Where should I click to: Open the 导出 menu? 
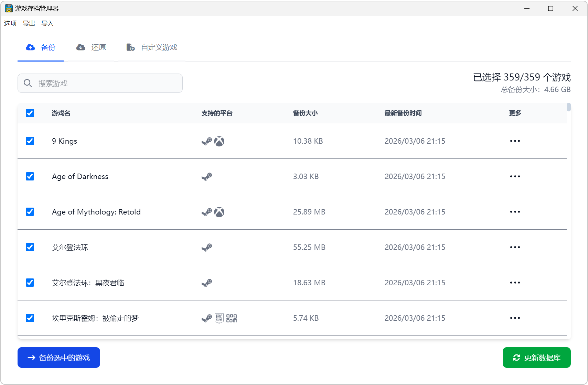[29, 23]
